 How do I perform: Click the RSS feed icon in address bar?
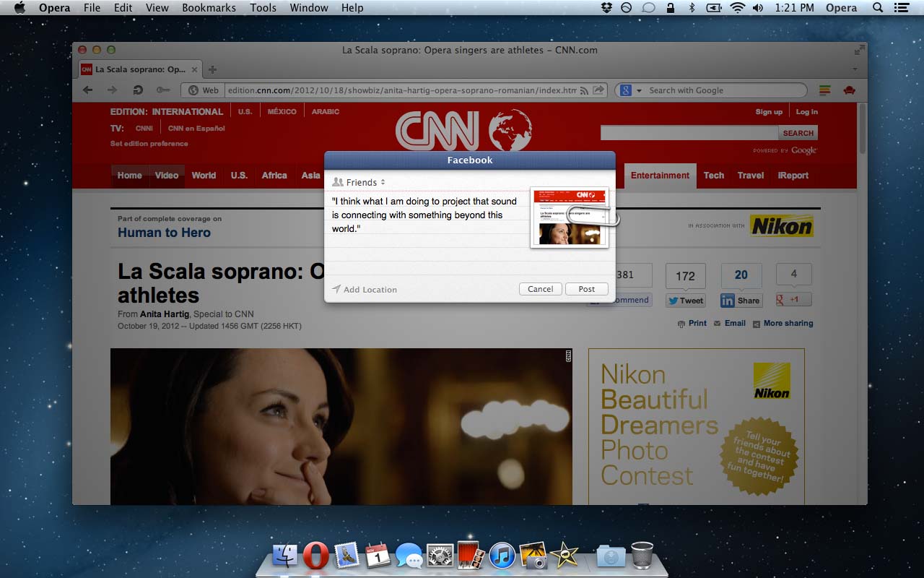click(585, 90)
